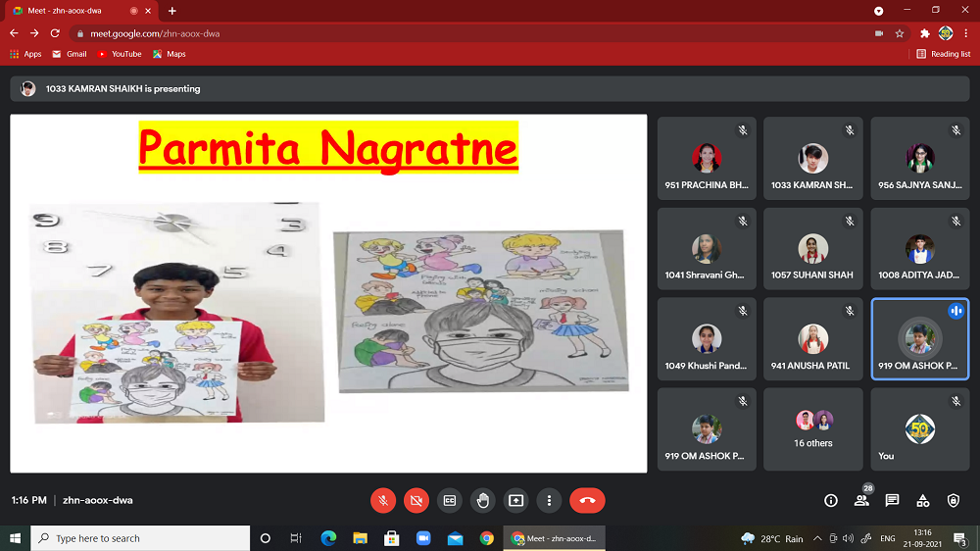Screen dimensions: 980x551
Task: Toggle the camera on or off
Action: [x=416, y=500]
